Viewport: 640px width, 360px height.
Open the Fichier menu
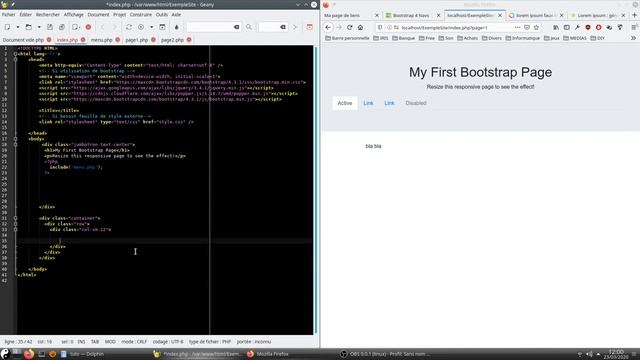coord(8,14)
